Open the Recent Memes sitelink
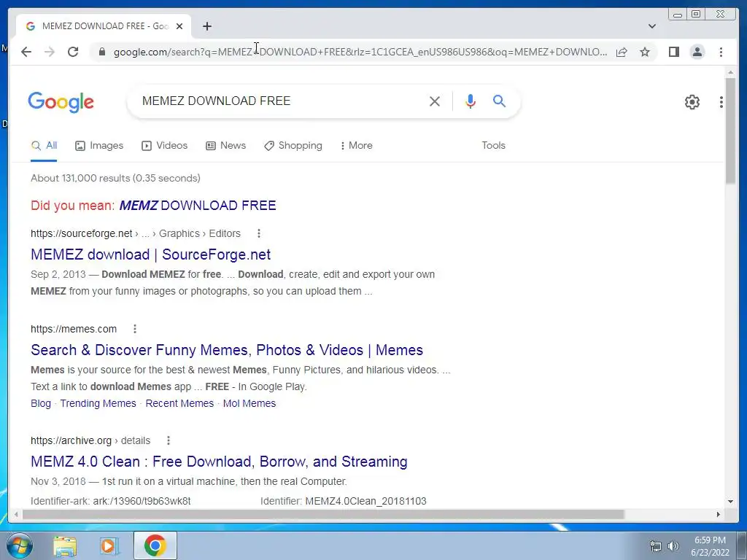This screenshot has height=560, width=747. [x=179, y=403]
